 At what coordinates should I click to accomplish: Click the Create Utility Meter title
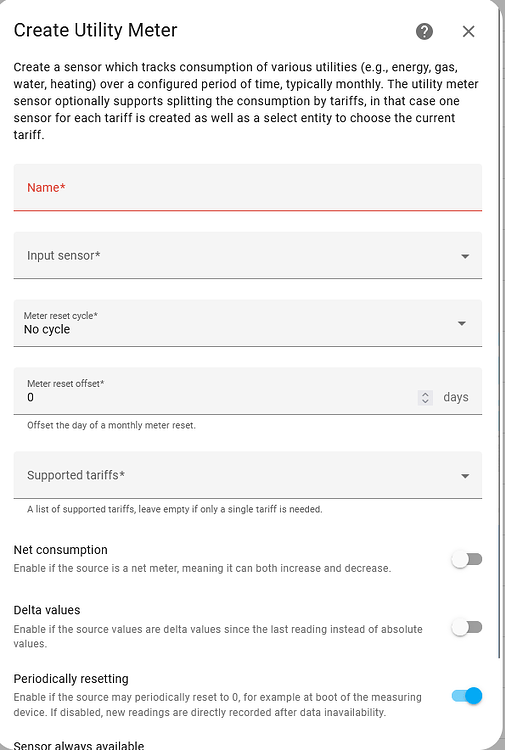click(95, 30)
